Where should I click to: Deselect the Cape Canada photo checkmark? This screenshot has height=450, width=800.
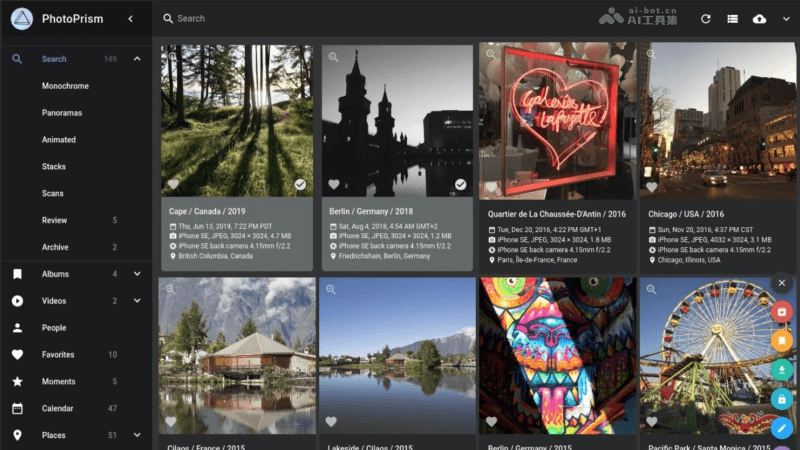pos(300,184)
